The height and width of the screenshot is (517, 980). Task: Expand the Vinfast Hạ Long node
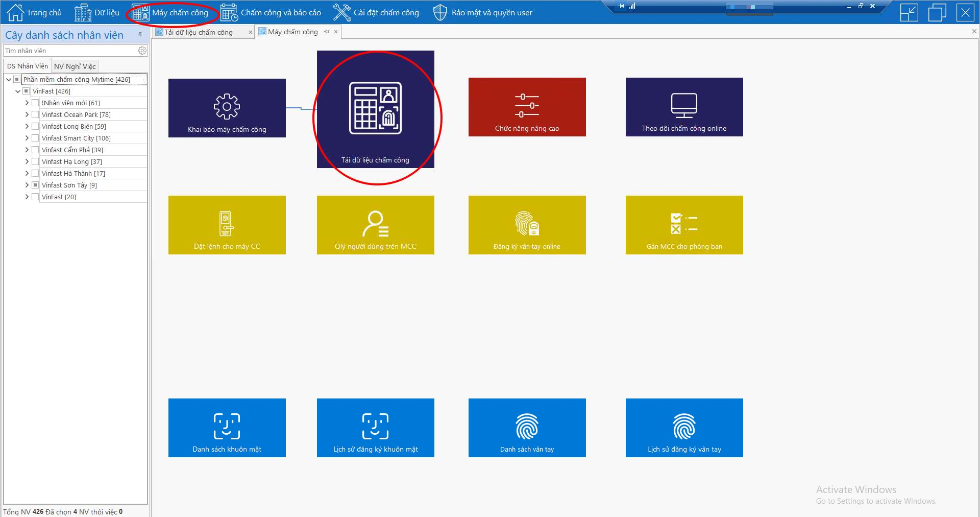click(27, 161)
